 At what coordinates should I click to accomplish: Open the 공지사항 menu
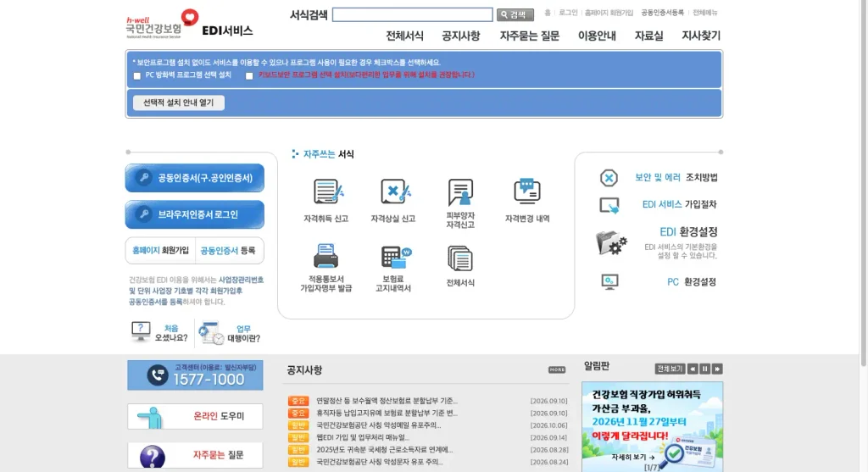460,36
